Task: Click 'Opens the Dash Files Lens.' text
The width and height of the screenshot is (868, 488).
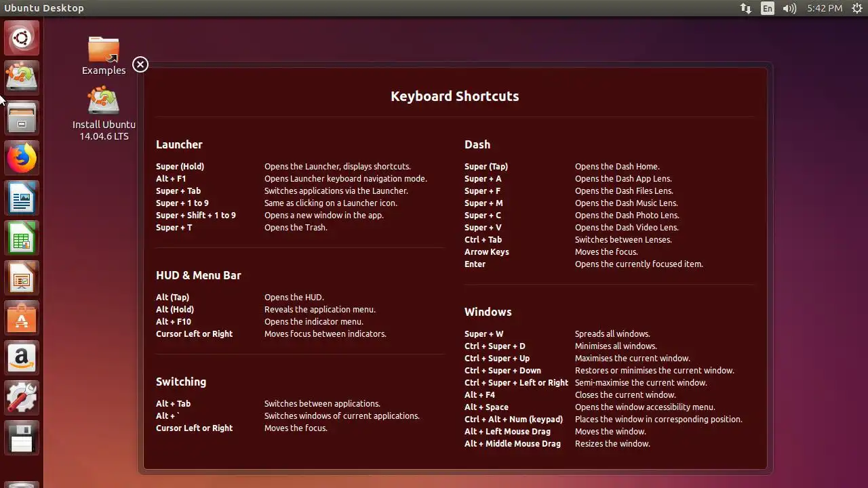Action: click(x=624, y=191)
